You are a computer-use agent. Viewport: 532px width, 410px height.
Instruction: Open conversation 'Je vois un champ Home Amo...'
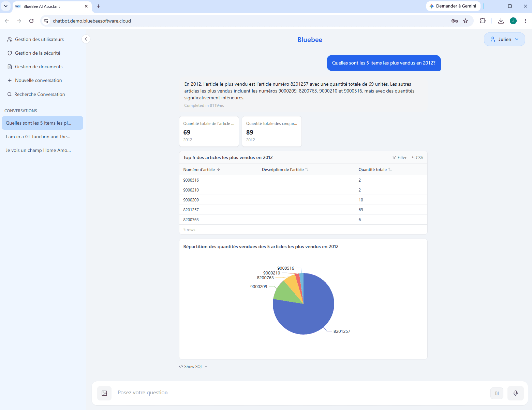42,150
